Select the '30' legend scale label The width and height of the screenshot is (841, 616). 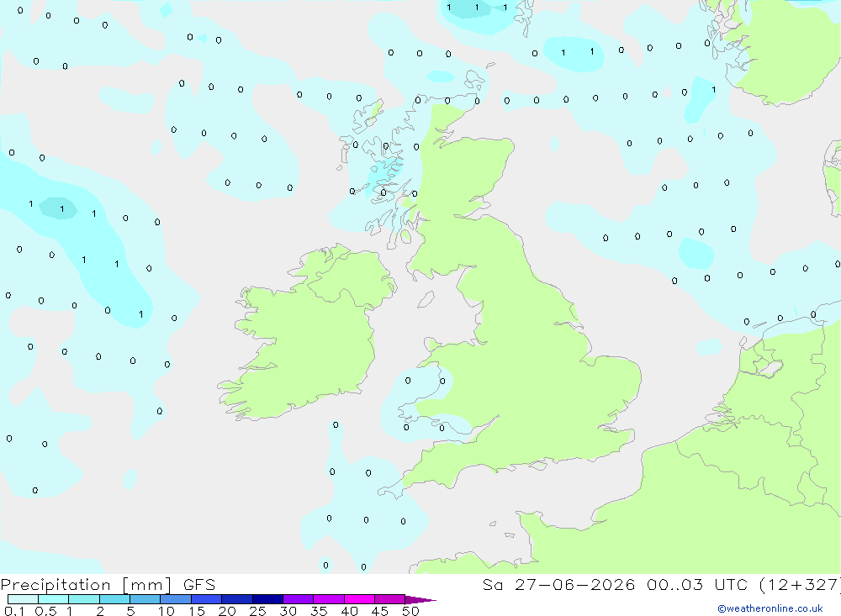pos(288,611)
